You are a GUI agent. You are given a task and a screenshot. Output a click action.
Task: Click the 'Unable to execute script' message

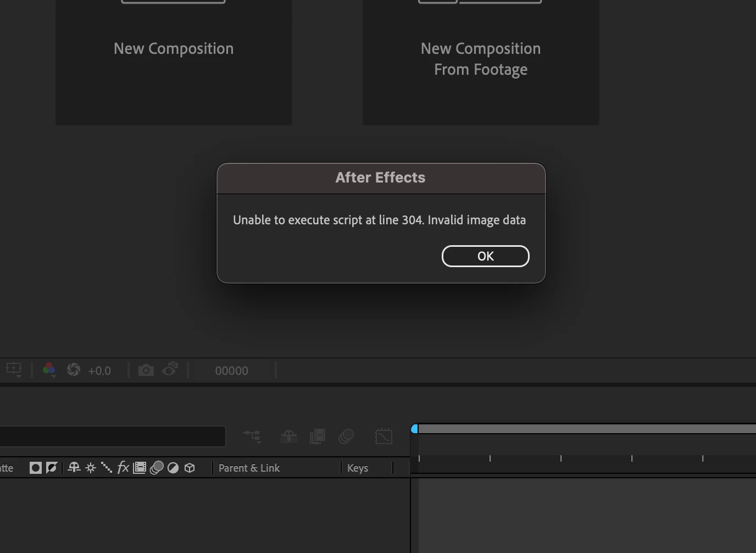tap(379, 220)
